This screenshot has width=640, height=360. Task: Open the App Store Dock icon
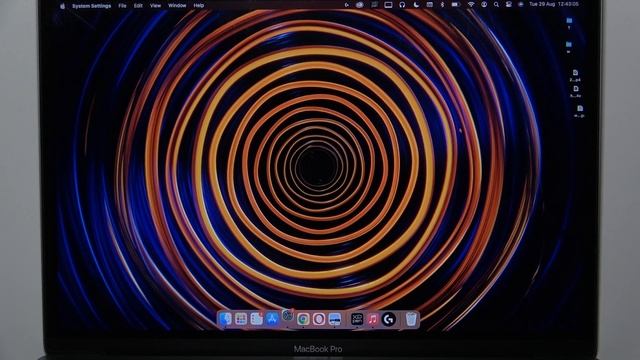[x=272, y=319]
